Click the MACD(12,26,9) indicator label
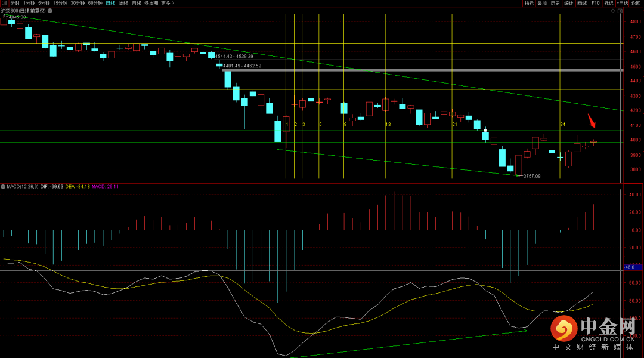The height and width of the screenshot is (358, 644). point(23,187)
